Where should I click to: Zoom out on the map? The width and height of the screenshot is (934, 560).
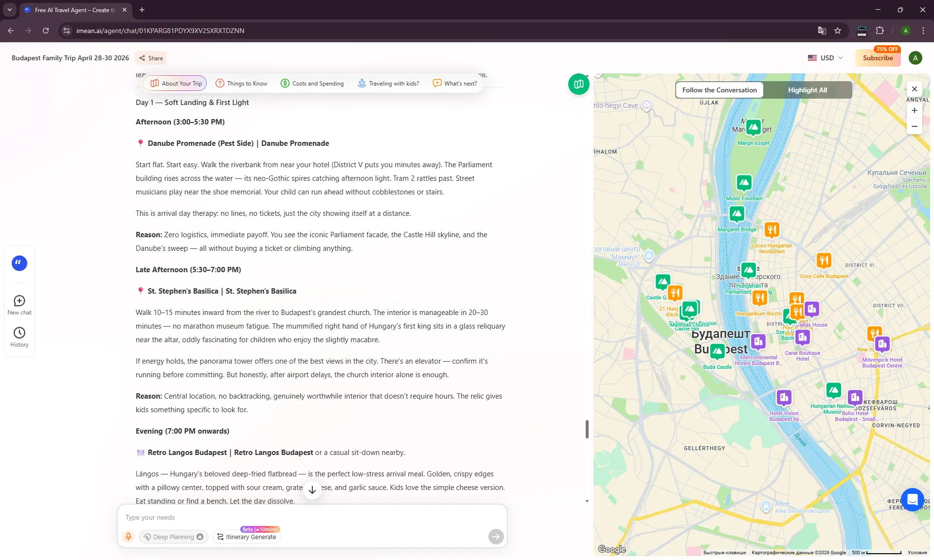(x=915, y=126)
